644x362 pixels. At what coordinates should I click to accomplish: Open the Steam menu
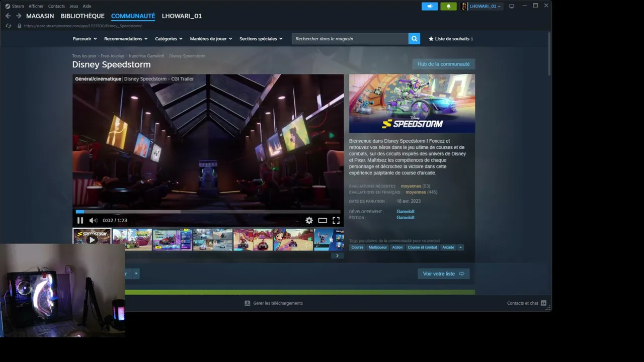click(18, 6)
